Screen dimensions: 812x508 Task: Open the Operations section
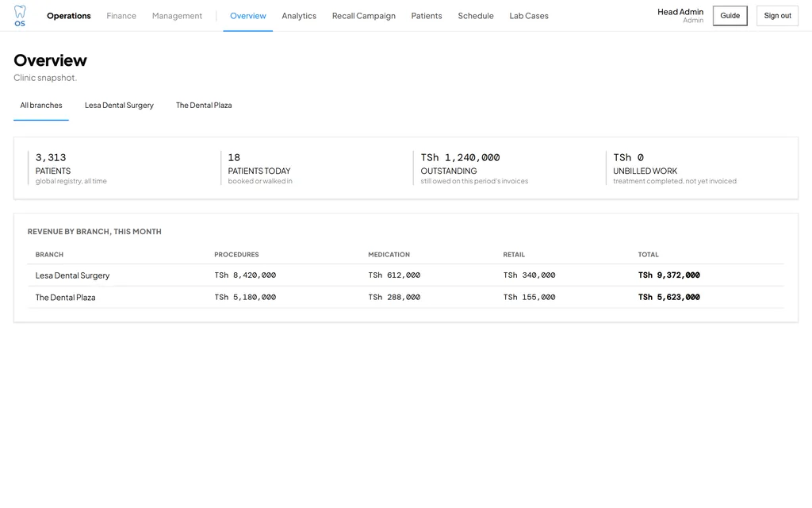pyautogui.click(x=69, y=16)
